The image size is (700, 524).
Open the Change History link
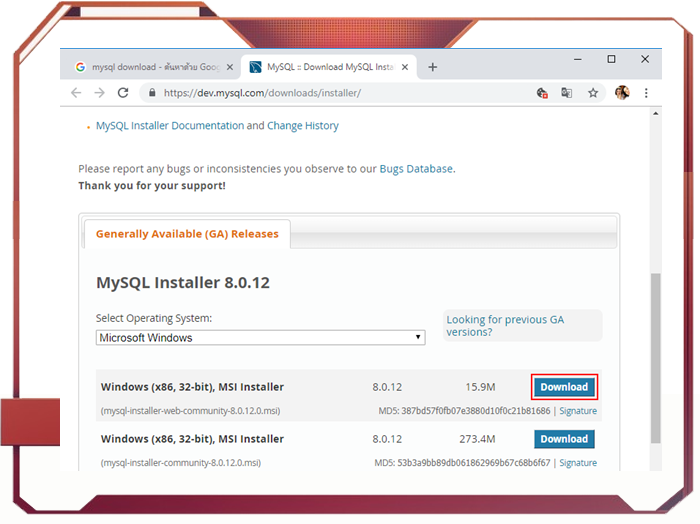pyautogui.click(x=302, y=126)
